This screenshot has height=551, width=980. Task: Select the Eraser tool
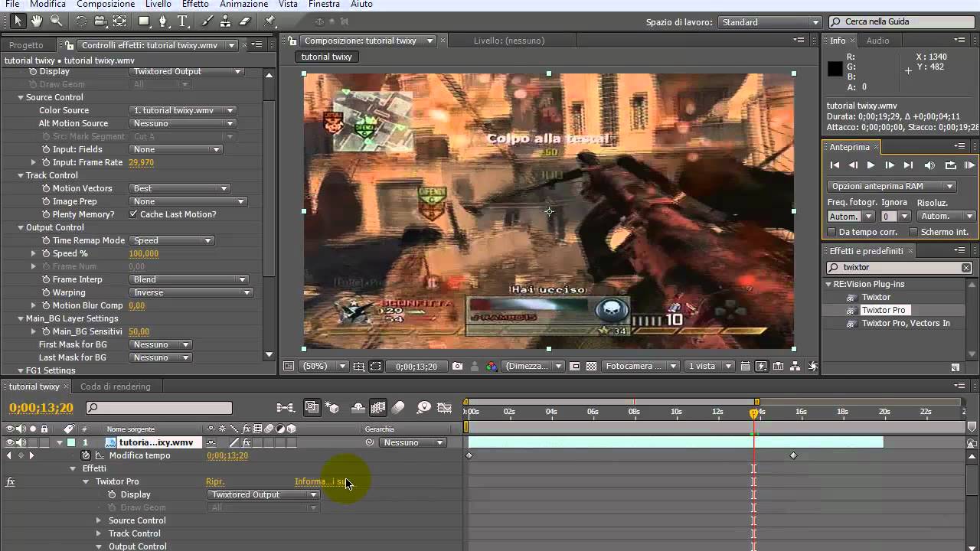point(245,21)
